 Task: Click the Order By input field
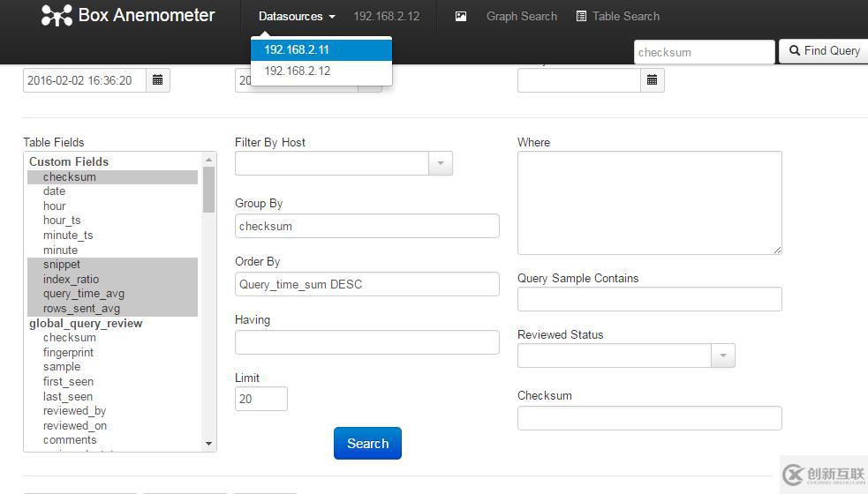tap(367, 284)
